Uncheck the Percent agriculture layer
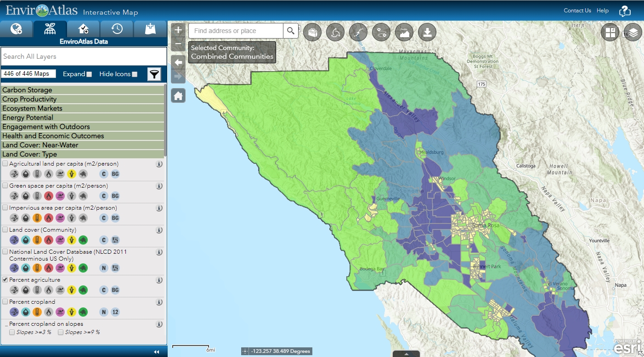 (4, 280)
